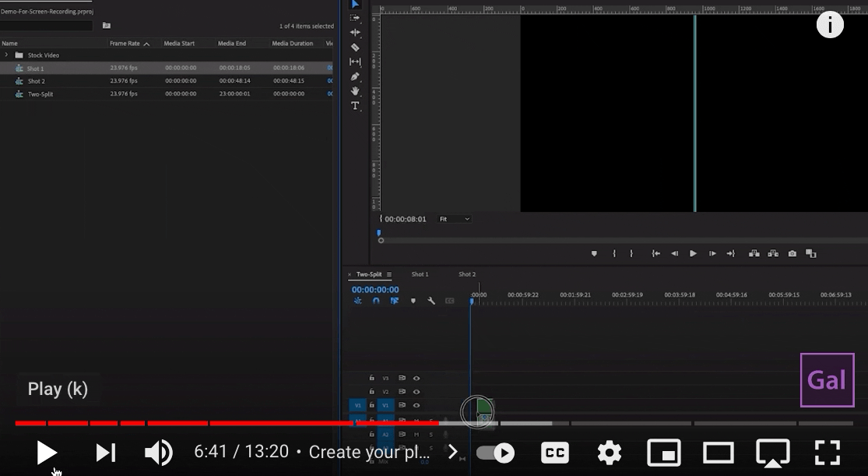Open YouTube player settings gear

point(609,453)
